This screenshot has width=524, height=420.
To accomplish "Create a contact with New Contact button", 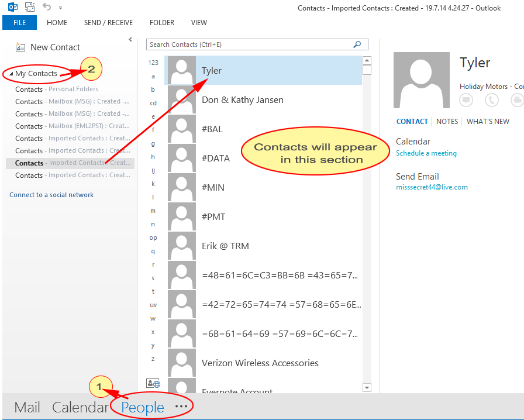I will [x=48, y=47].
